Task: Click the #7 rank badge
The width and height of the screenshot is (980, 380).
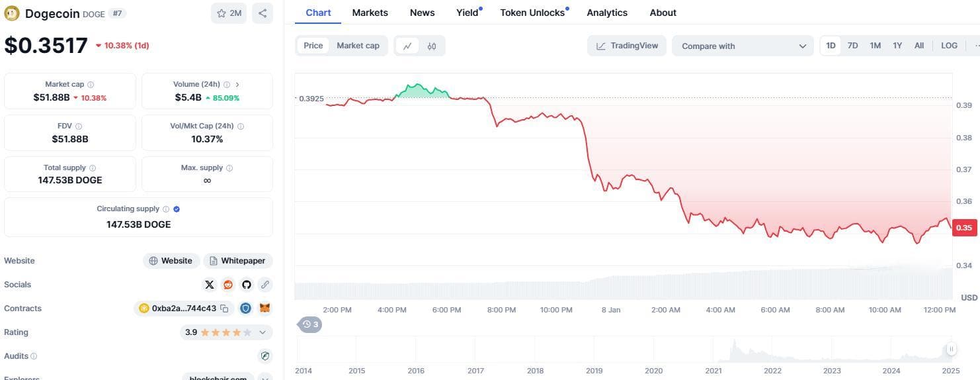Action: click(117, 13)
